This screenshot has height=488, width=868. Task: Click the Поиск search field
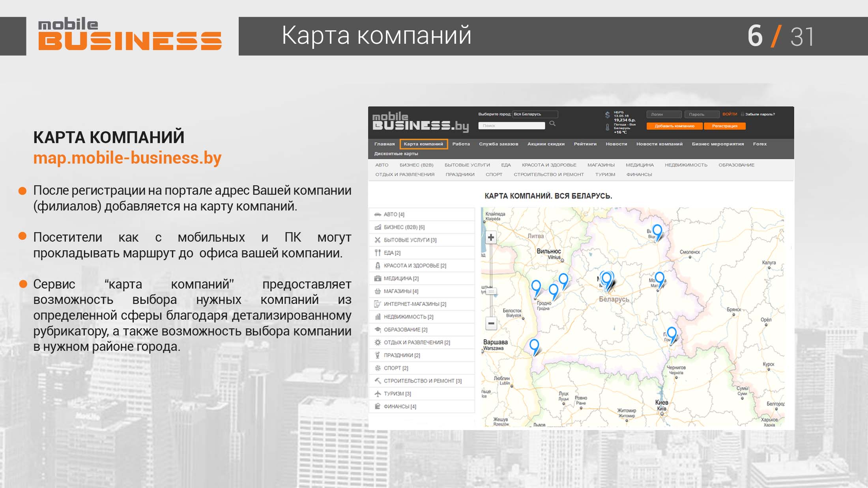512,126
